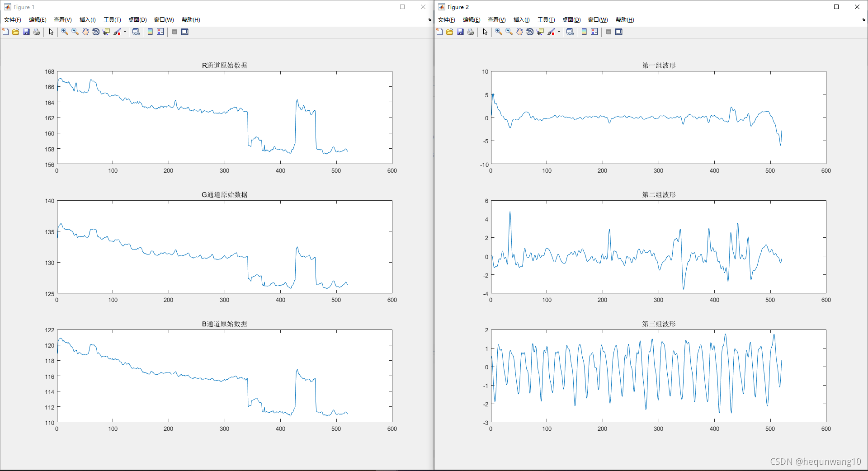This screenshot has height=471, width=868.
Task: Click the B通道原始数据 plot title
Action: [x=224, y=324]
